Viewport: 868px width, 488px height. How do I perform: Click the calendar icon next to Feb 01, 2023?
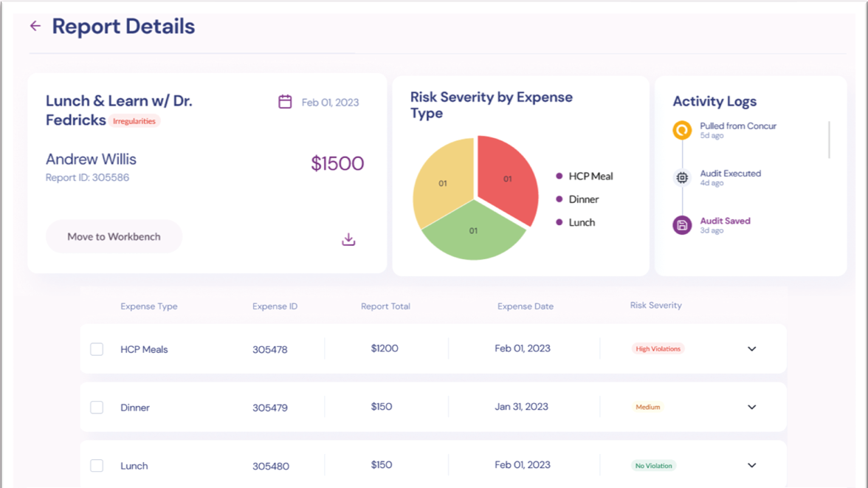[285, 102]
